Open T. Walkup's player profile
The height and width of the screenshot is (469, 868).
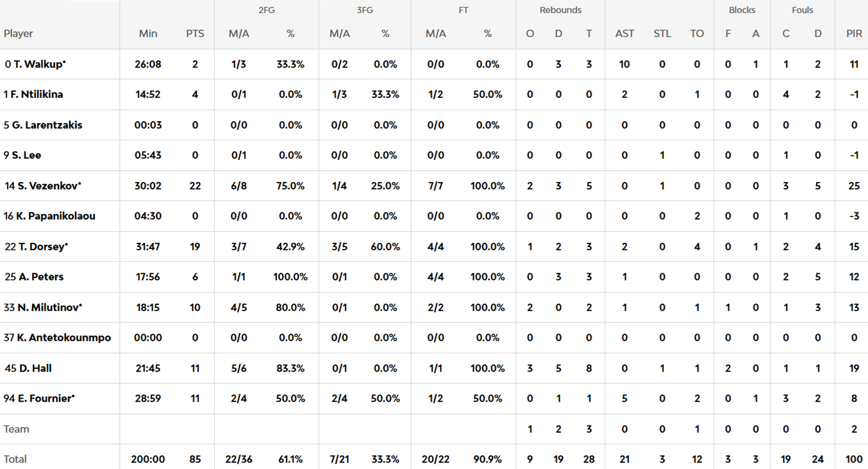coord(38,64)
